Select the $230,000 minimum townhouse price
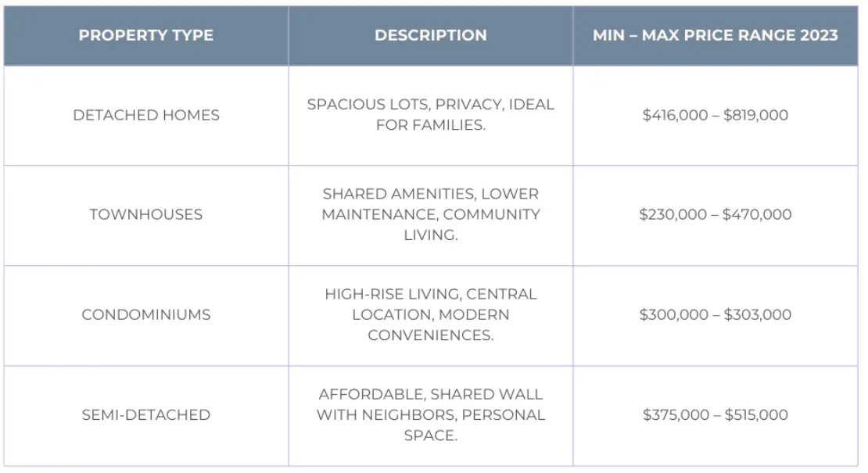This screenshot has height=473, width=868. [673, 214]
